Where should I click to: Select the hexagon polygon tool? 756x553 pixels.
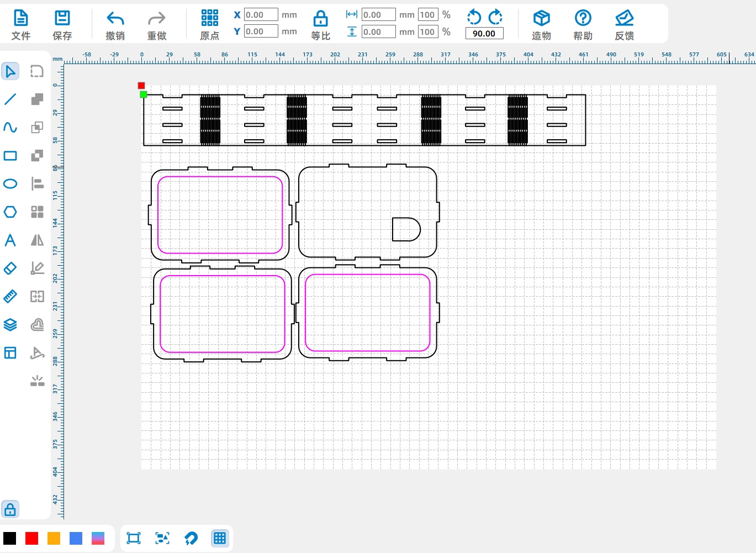(10, 212)
